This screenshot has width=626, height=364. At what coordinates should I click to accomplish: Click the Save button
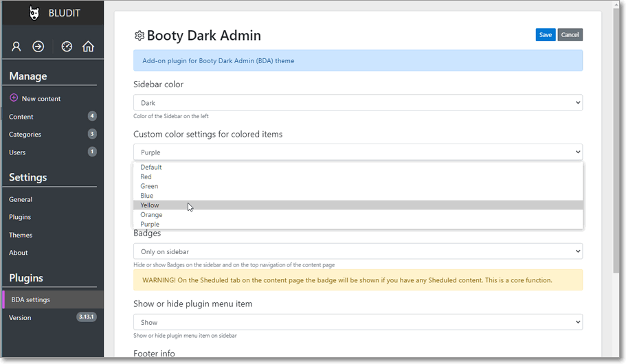click(546, 35)
